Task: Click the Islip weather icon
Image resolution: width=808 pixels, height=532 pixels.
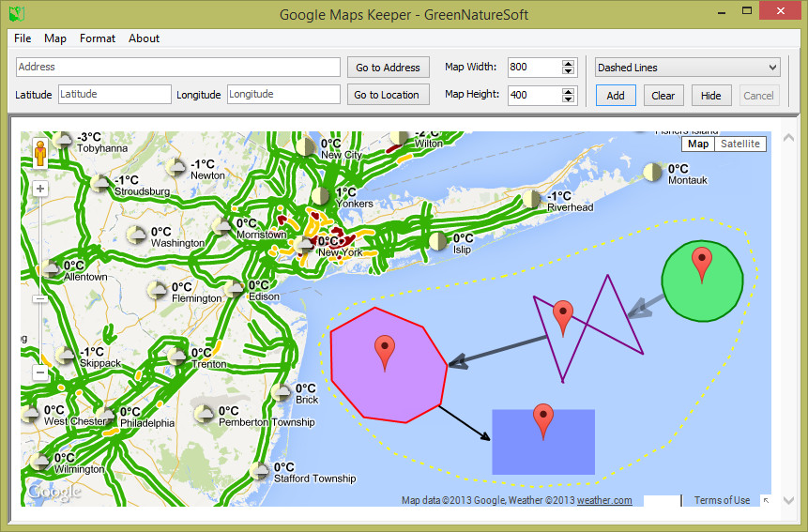Action: coord(438,241)
